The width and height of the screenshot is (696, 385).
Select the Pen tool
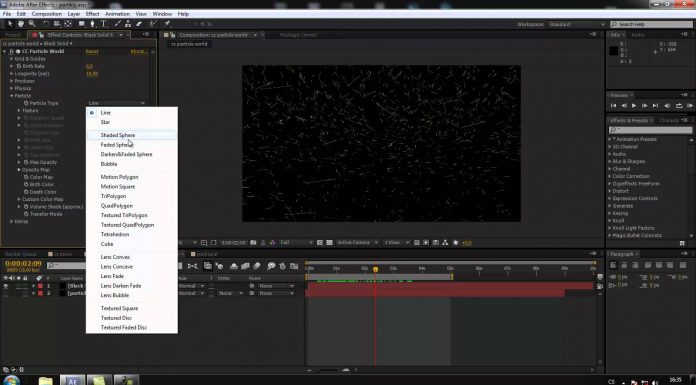[92, 24]
